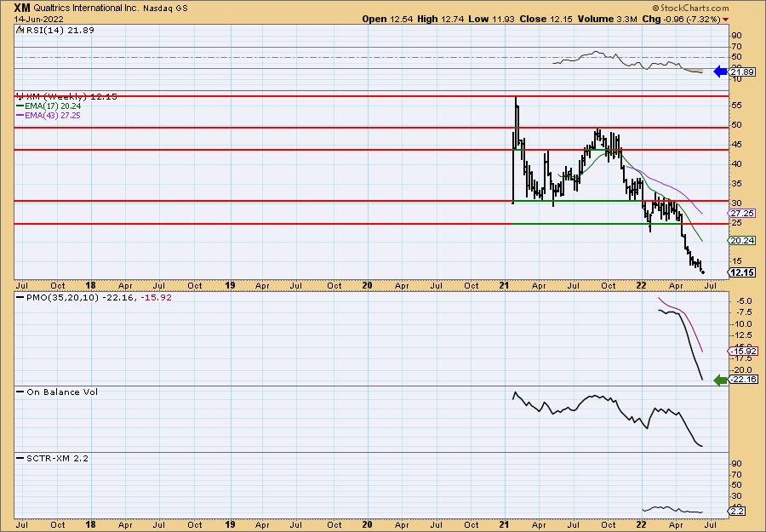Click the -22.16 PMO value tag
The width and height of the screenshot is (766, 532).
(743, 380)
